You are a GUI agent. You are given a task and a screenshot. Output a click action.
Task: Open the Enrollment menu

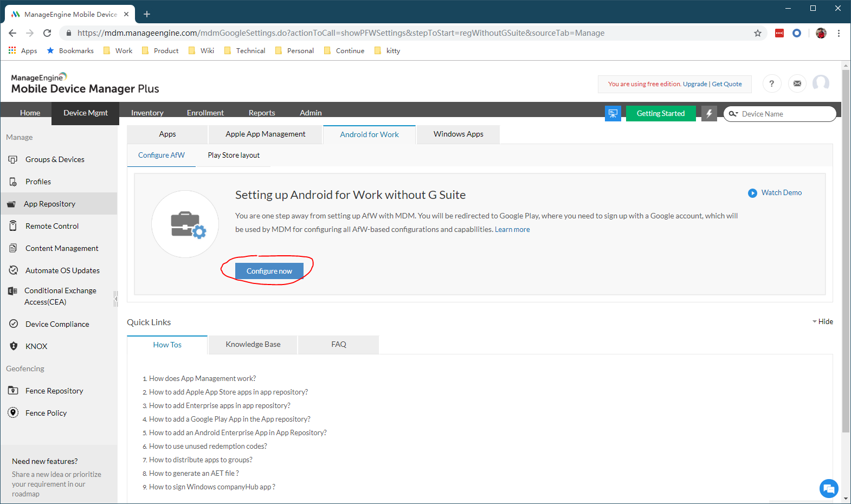click(x=205, y=113)
